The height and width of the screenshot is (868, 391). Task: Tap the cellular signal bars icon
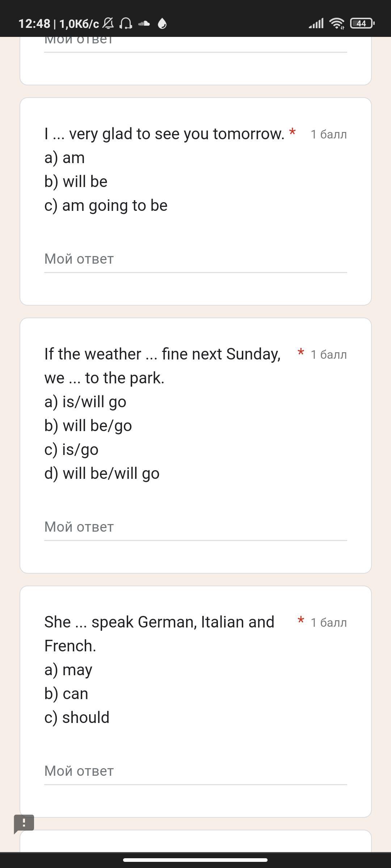(x=316, y=24)
